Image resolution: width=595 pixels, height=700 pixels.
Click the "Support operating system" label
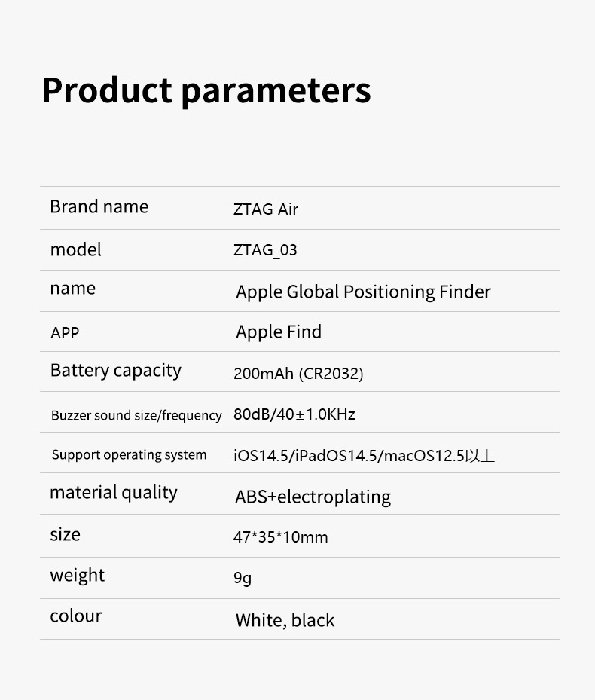(x=129, y=454)
